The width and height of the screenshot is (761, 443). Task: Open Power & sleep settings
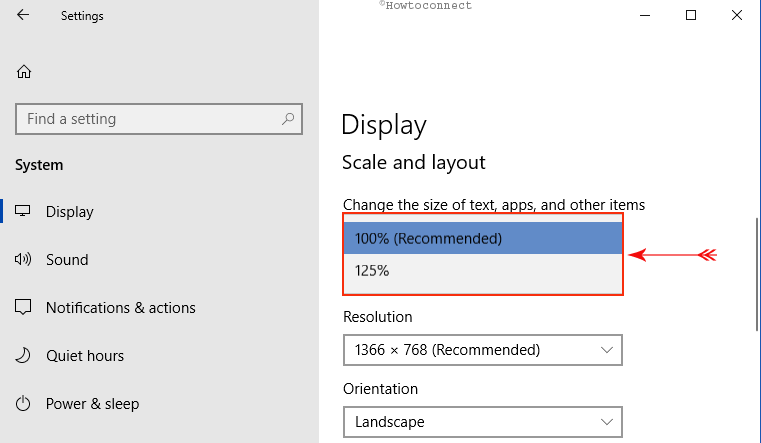[x=92, y=404]
